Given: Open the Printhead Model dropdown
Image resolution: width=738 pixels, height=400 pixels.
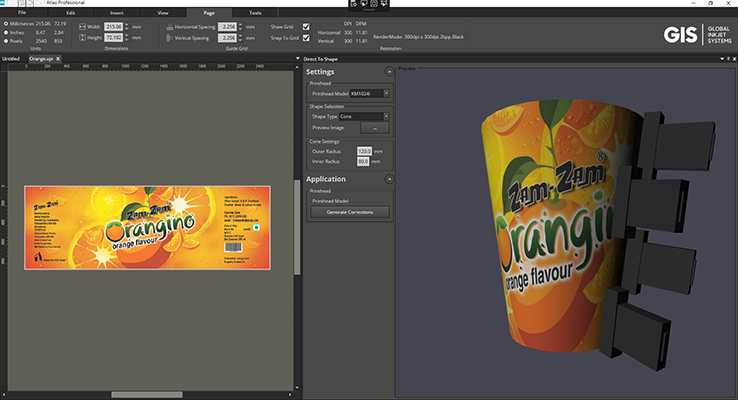Looking at the screenshot, I should tap(369, 94).
